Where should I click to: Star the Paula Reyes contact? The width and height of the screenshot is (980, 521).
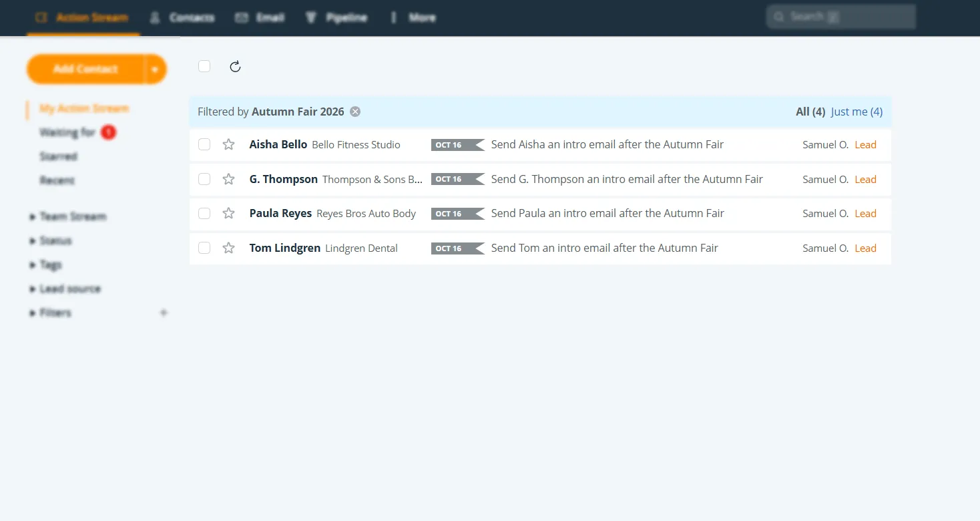click(228, 213)
